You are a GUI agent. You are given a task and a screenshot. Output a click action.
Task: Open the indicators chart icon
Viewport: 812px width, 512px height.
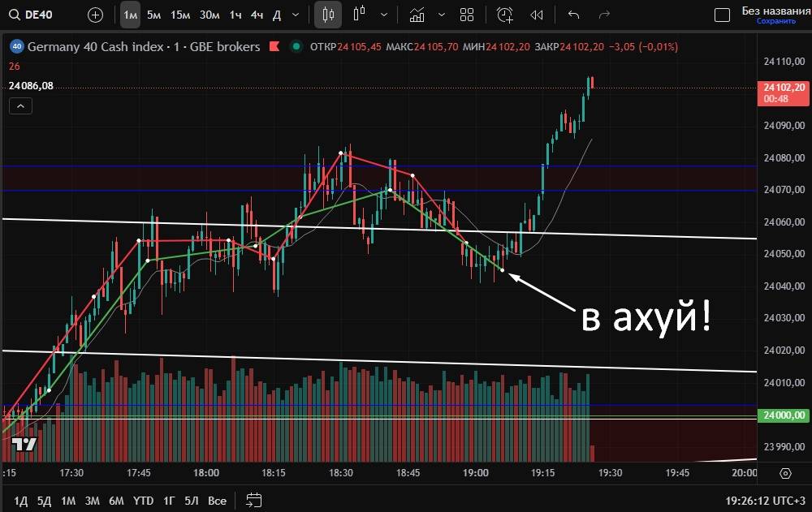click(x=417, y=15)
